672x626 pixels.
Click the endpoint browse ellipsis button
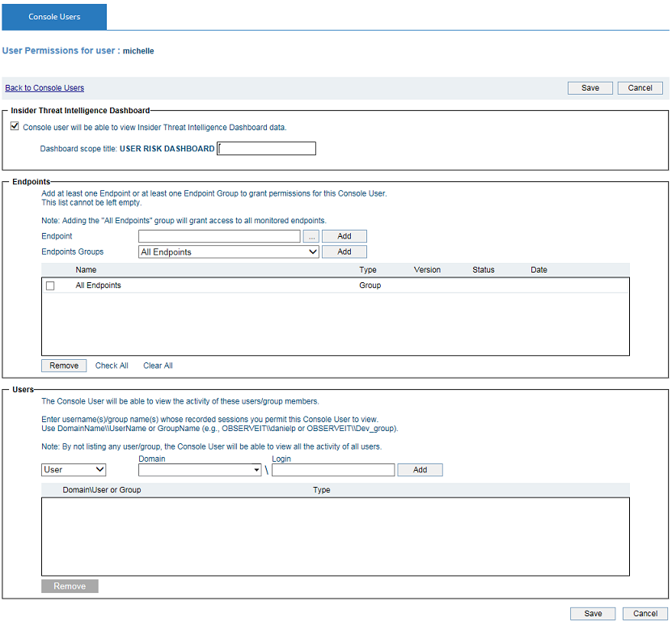pyautogui.click(x=311, y=236)
